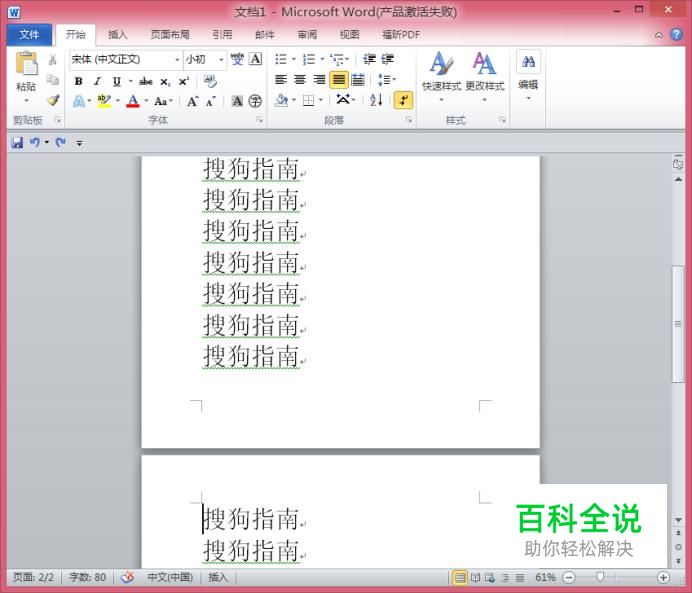Open the Change Styles menu
The height and width of the screenshot is (593, 692).
point(485,77)
